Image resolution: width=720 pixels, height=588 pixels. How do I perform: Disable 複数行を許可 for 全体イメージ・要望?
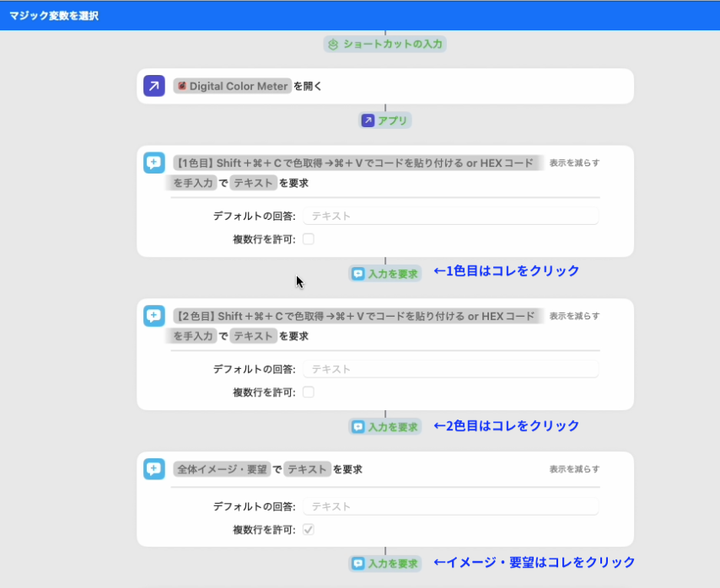pyautogui.click(x=309, y=529)
